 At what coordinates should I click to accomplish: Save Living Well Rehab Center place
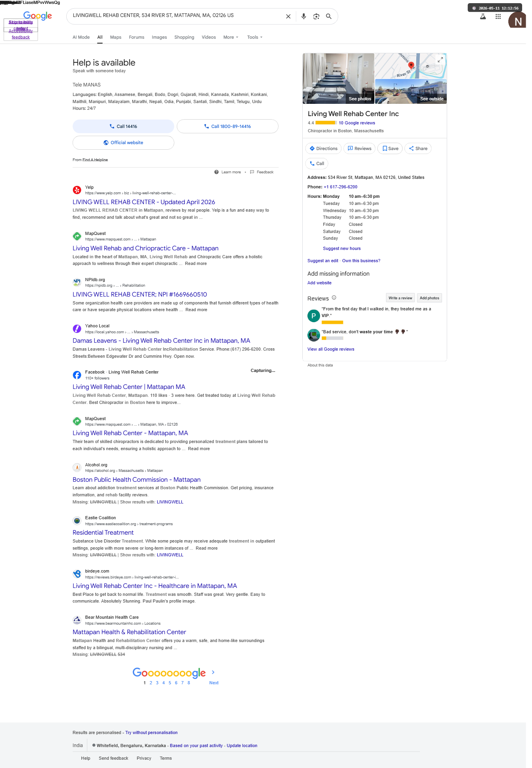[390, 148]
